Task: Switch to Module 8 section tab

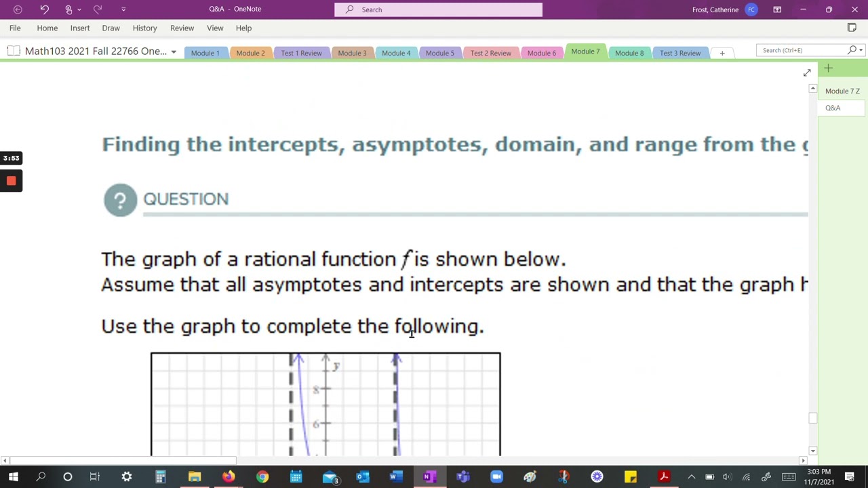Action: (629, 53)
